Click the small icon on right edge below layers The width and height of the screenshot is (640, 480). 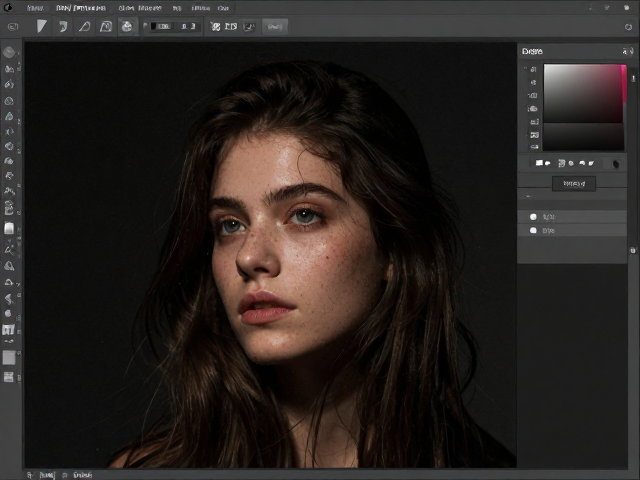click(x=633, y=250)
